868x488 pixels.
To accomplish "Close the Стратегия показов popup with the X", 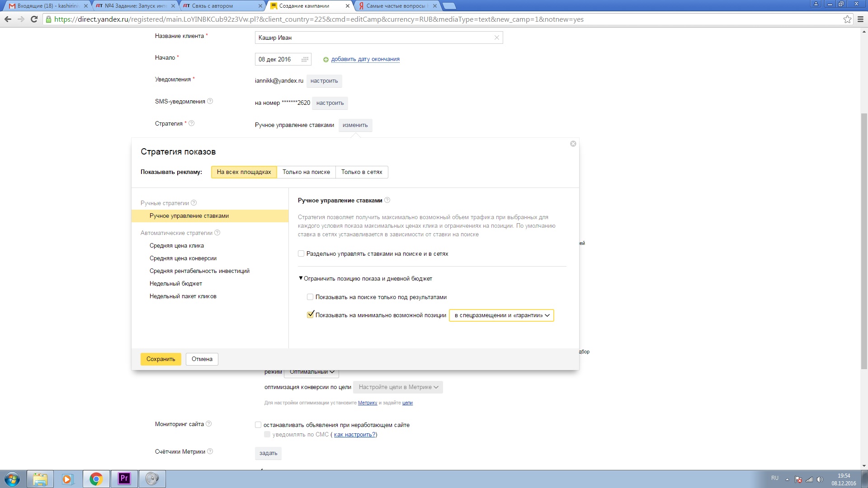I will coord(573,144).
